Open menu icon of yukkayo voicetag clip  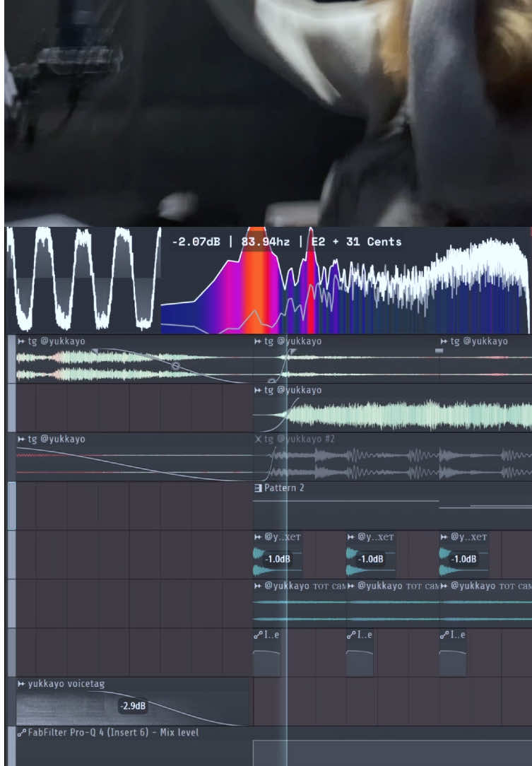(21, 684)
